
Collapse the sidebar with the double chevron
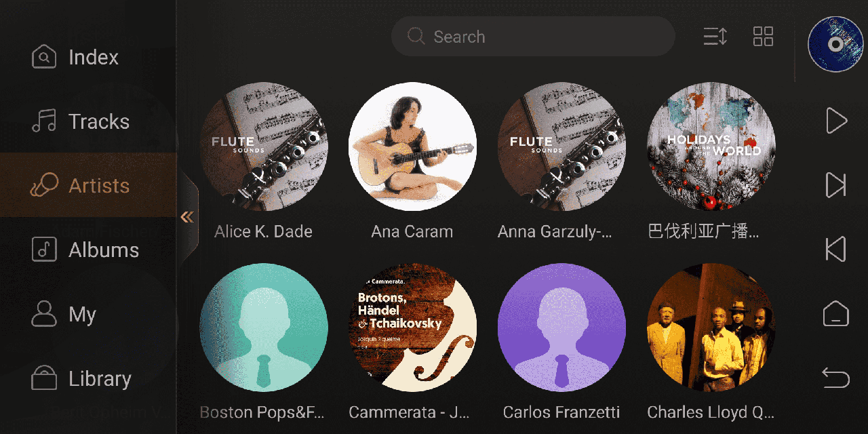[187, 217]
